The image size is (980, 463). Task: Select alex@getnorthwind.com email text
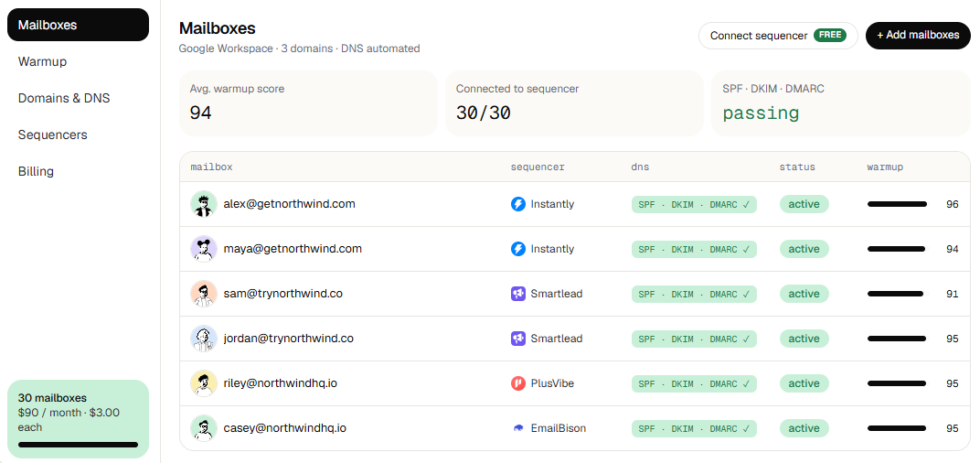click(x=290, y=204)
